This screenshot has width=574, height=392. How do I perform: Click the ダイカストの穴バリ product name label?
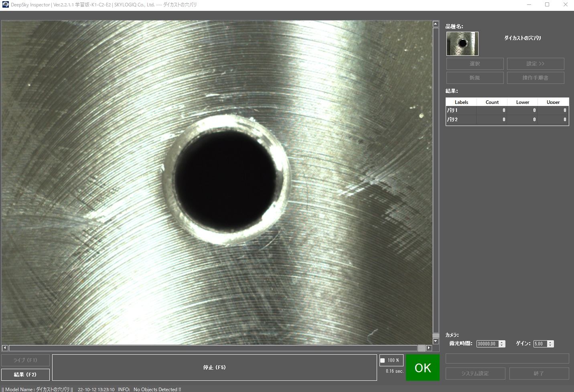[x=523, y=38]
